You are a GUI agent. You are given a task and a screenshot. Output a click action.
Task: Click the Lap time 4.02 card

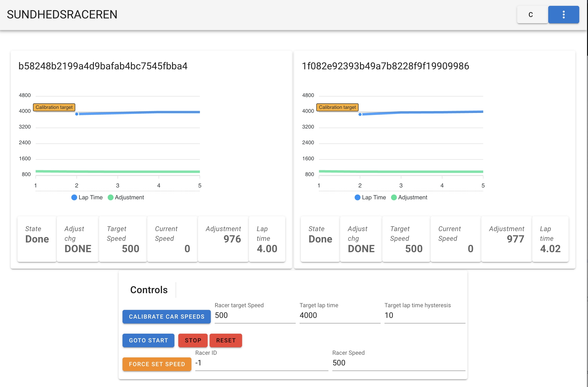pos(550,239)
